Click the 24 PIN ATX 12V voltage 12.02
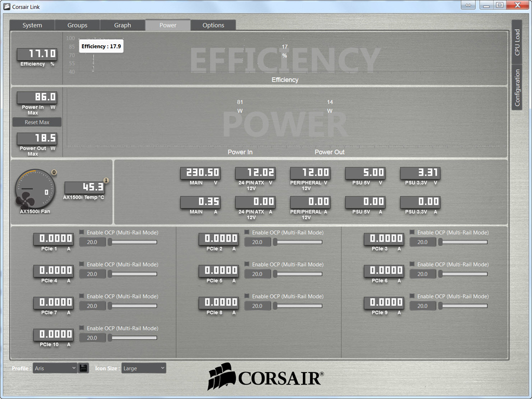 pos(256,172)
